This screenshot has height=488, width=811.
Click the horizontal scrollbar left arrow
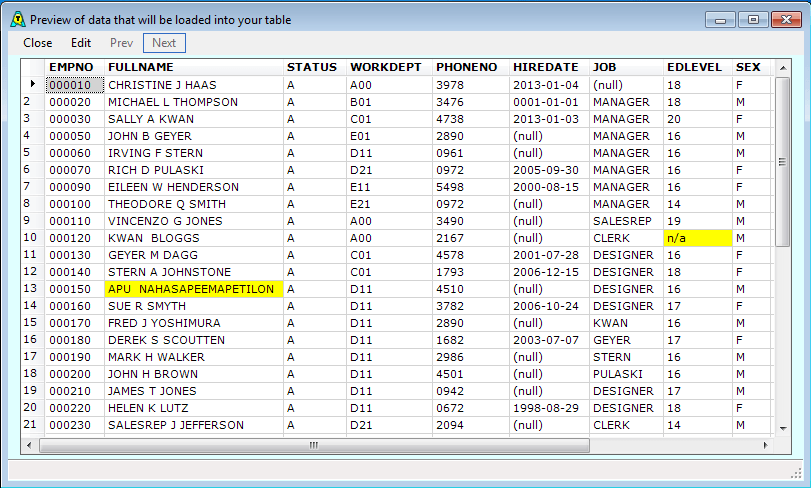[x=29, y=445]
